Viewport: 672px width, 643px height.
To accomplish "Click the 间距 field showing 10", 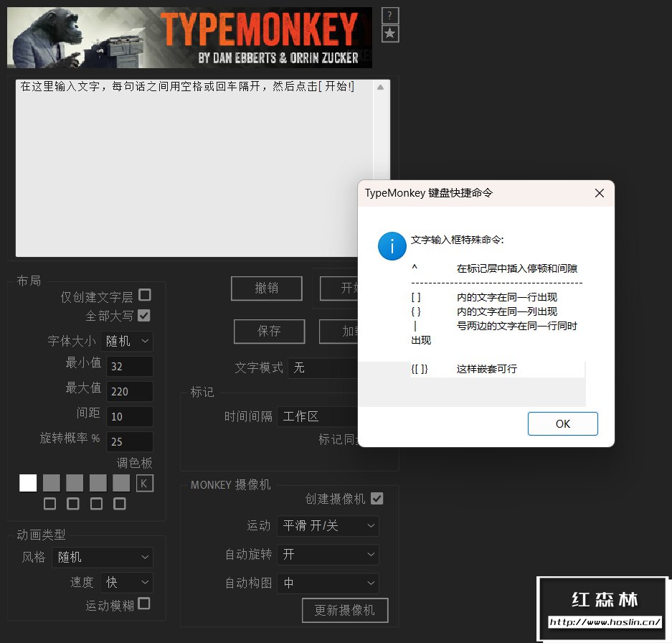I will 129,416.
